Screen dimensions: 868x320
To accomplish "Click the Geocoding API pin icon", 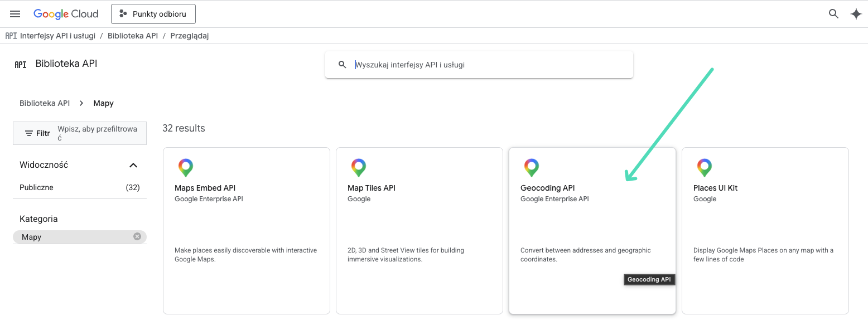I will coord(531,167).
